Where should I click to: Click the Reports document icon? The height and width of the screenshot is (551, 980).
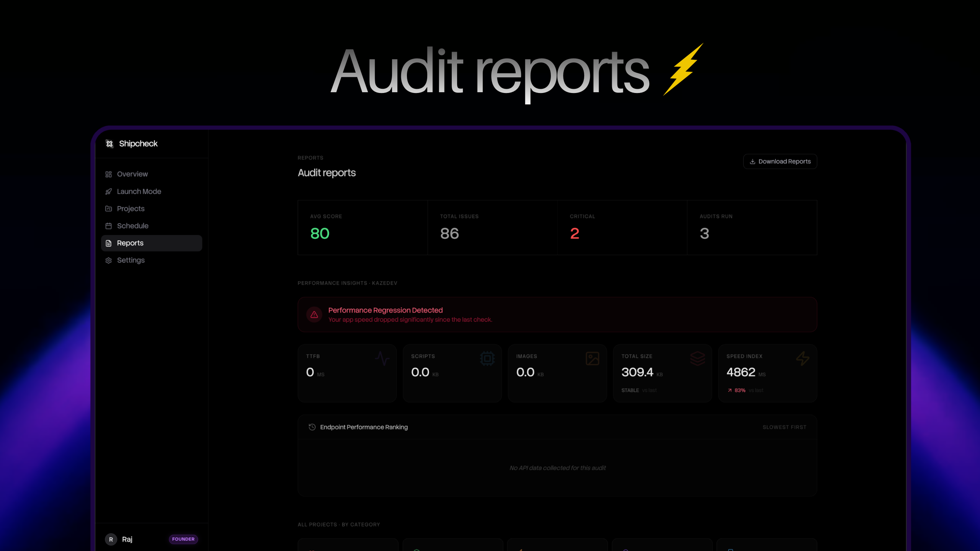point(108,243)
